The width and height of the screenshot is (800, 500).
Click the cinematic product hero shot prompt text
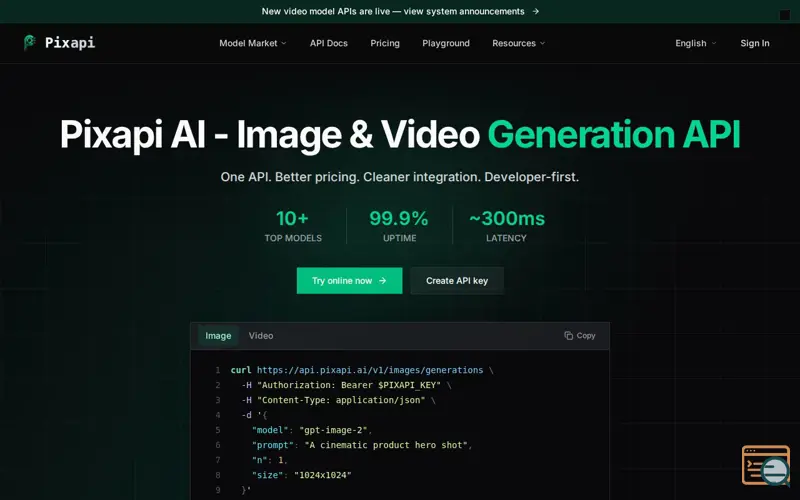point(386,445)
